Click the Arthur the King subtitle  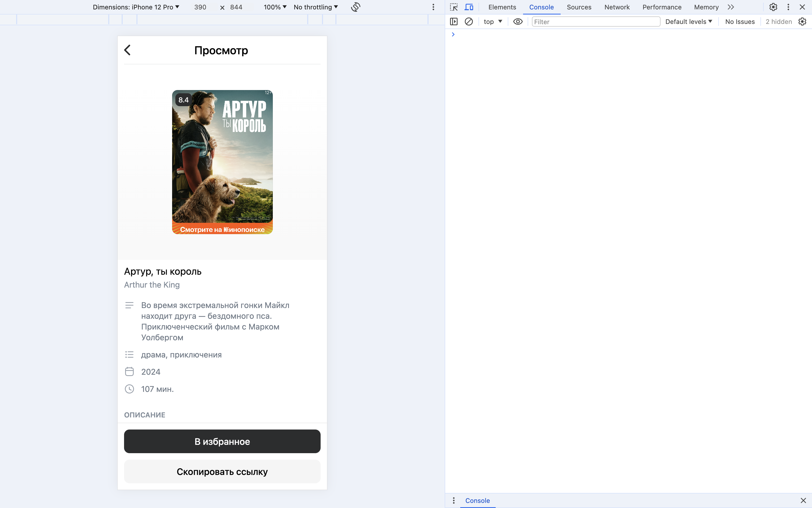(x=152, y=285)
